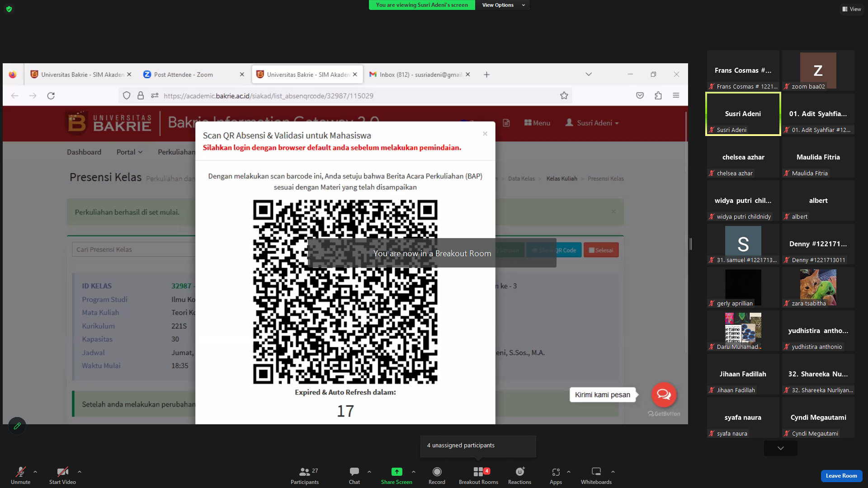The image size is (868, 488).
Task: Expand the Portal menu
Action: (129, 152)
